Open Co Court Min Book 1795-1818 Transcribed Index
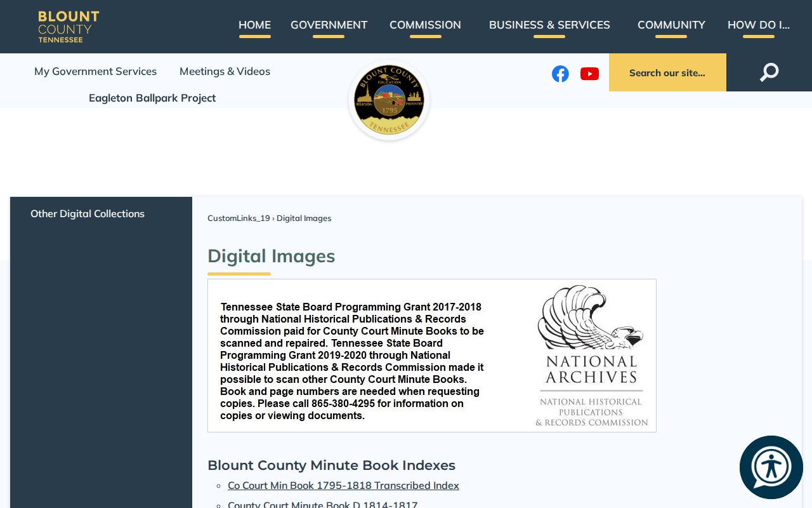Screen dimensions: 812x508 point(343,486)
